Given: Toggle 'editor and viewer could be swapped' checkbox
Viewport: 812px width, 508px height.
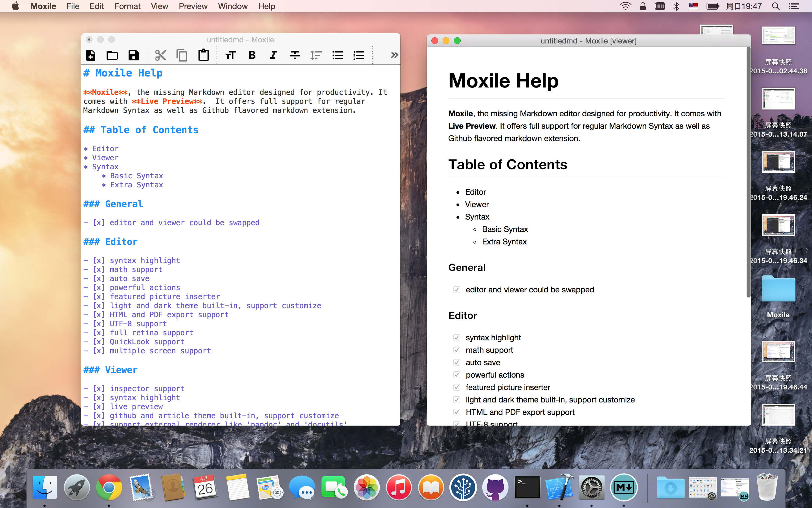Looking at the screenshot, I should [x=457, y=290].
